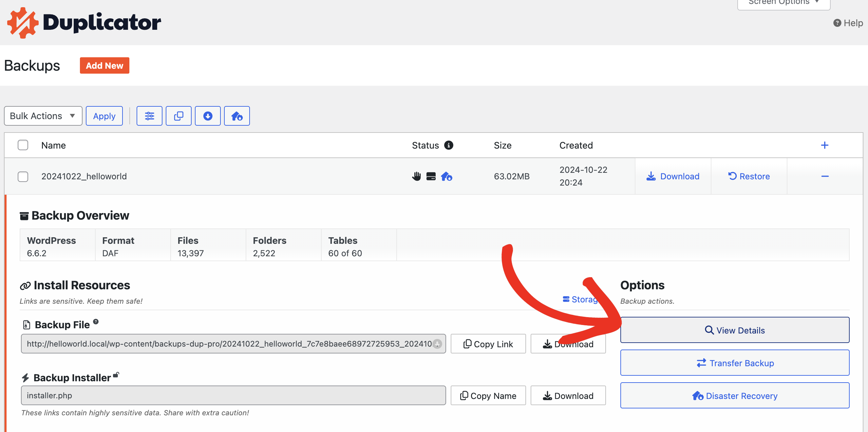Click the house icon in Disaster Recovery button
Viewport: 868px width, 432px height.
pos(698,396)
